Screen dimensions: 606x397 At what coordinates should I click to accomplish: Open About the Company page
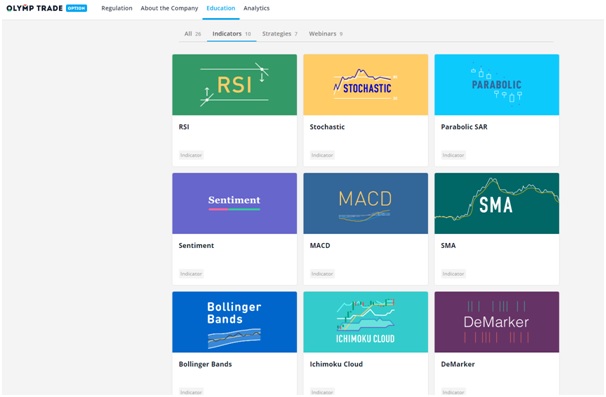point(169,8)
